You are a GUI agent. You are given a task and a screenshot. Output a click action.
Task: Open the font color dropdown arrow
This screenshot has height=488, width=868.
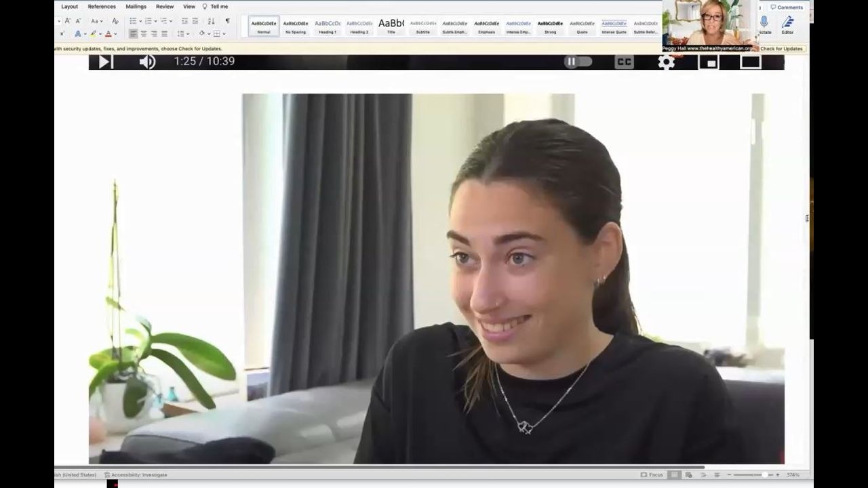click(x=115, y=34)
